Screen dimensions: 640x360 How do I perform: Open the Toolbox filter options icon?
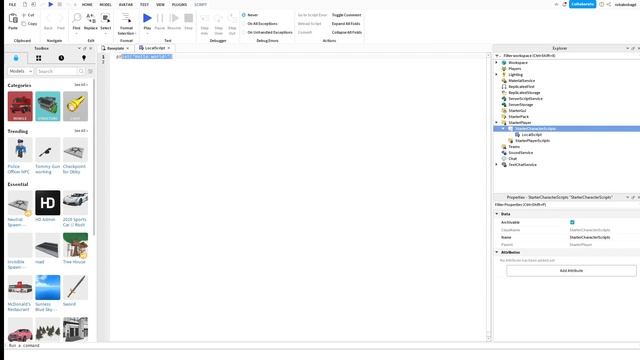[90, 71]
